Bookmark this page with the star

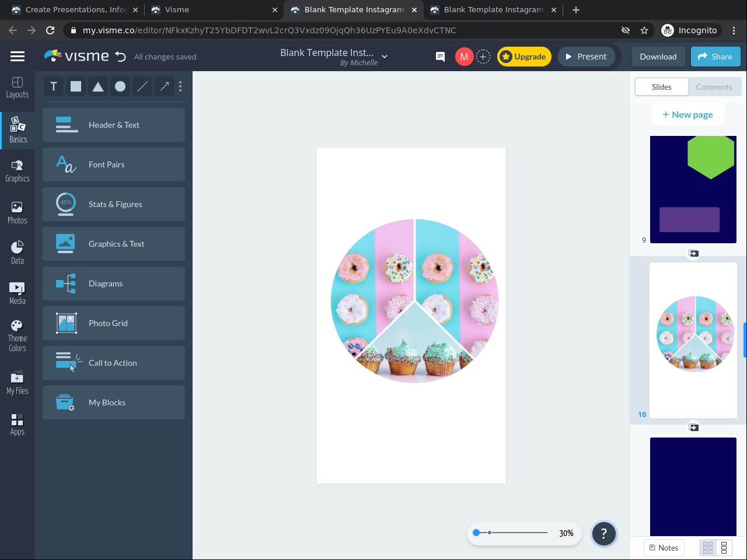point(644,30)
